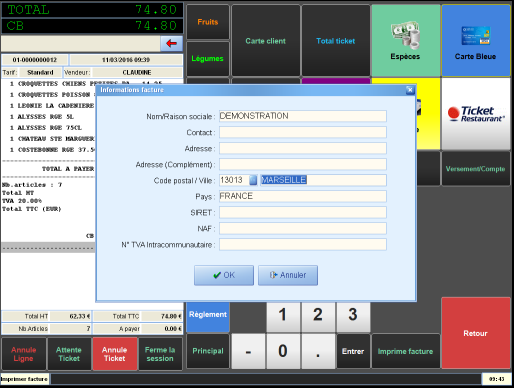Viewport: 514px width, 388px height.
Task: Click the red backspace arrow icon
Action: click(171, 43)
